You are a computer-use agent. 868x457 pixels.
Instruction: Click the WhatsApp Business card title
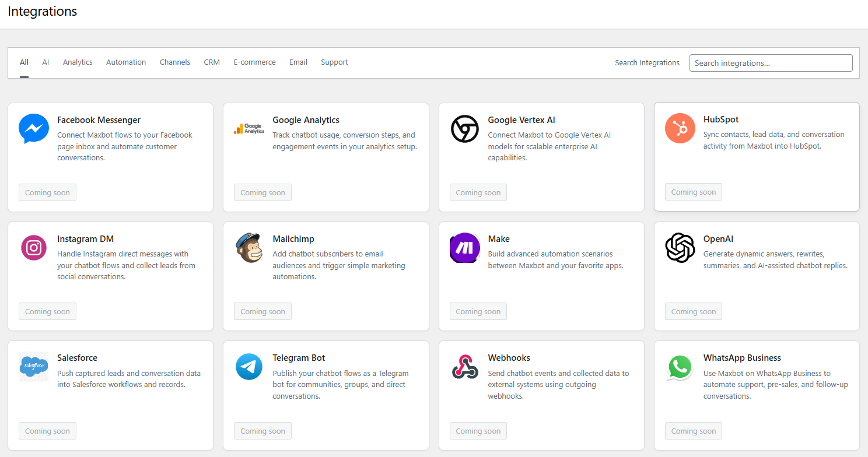pyautogui.click(x=742, y=358)
